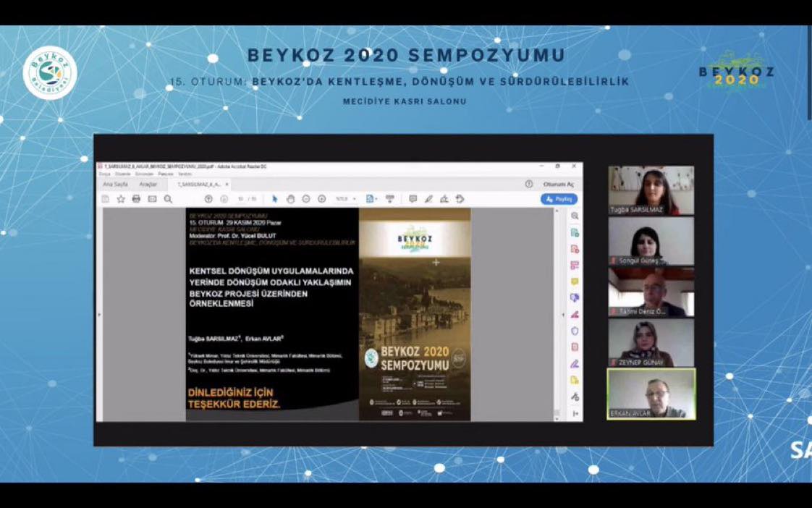Viewport: 812px width, 508px height.
Task: Open the search magnifier in Acrobat toolbar
Action: tap(168, 199)
